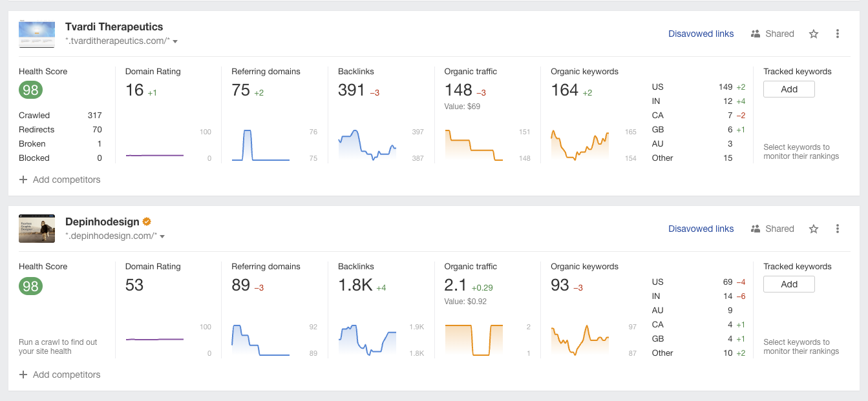Click Depinhodesign IN keywords count 14
This screenshot has width=868, height=401.
[x=728, y=296]
